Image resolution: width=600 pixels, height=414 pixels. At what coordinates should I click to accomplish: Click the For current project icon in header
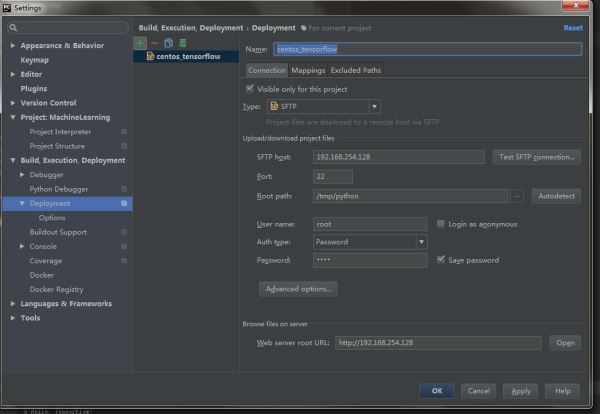pyautogui.click(x=303, y=28)
